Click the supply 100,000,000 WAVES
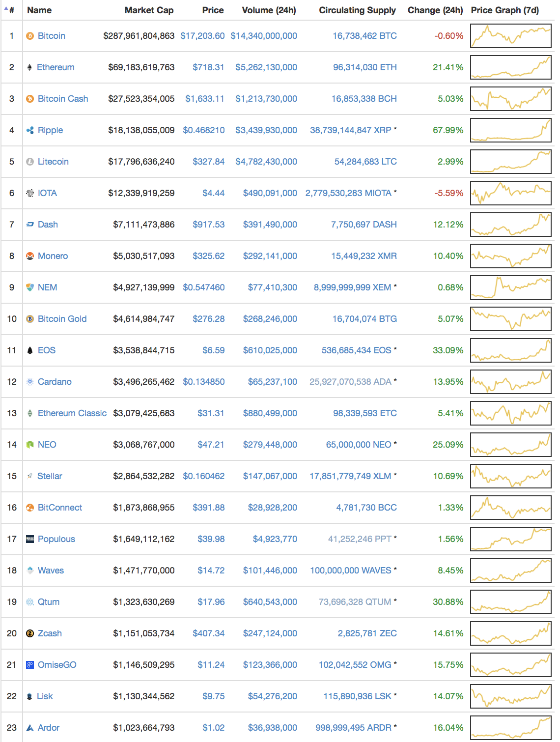 351,571
